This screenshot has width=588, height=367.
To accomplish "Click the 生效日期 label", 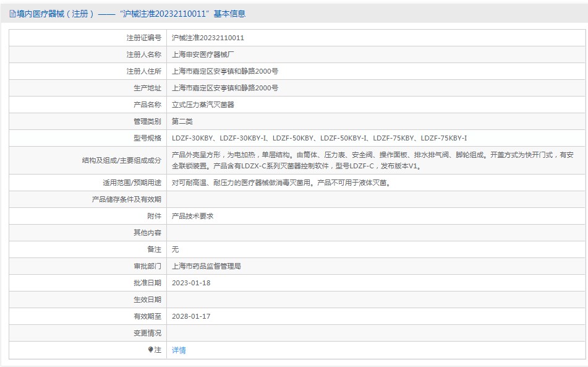I will click(147, 300).
